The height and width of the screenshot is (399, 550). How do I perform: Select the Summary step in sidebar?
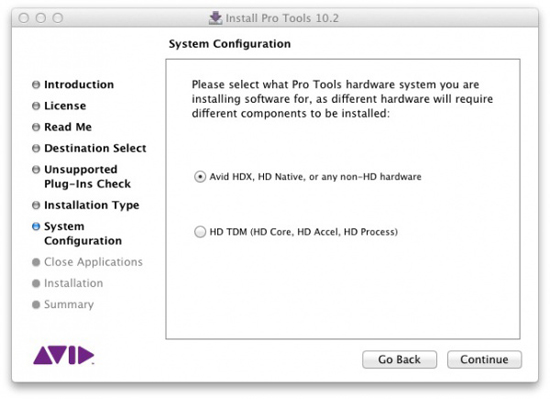click(x=69, y=305)
